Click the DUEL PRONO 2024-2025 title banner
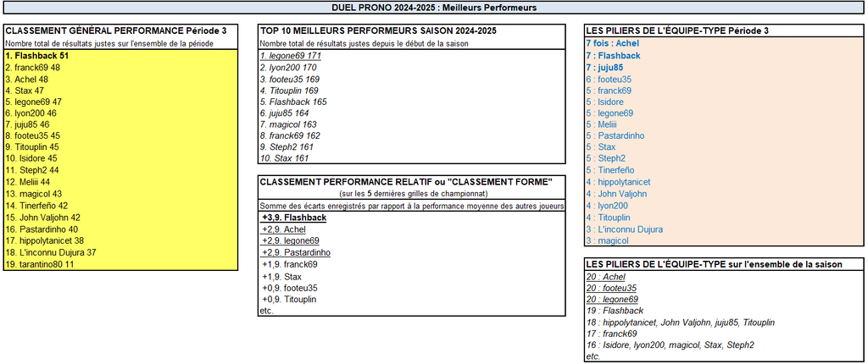This screenshot has width=868, height=364. coord(433,8)
